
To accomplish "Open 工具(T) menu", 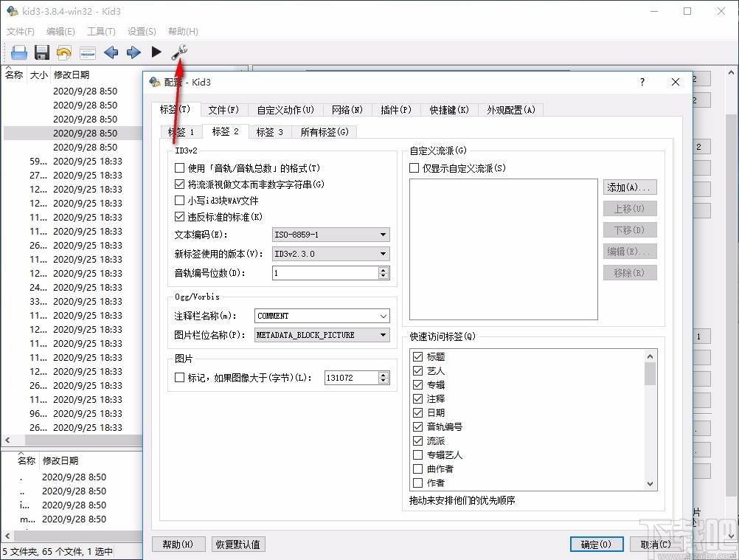I will click(x=101, y=32).
